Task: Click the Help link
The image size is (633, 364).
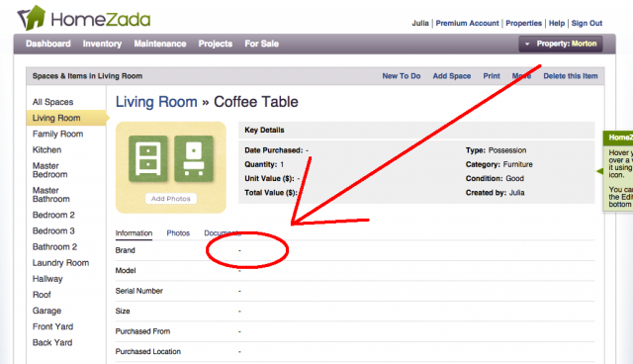Action: pyautogui.click(x=557, y=23)
